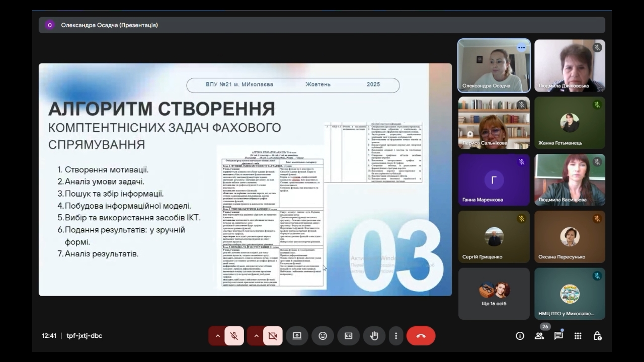
Task: Expand audio settings arrow next to microphone
Action: coord(218,336)
